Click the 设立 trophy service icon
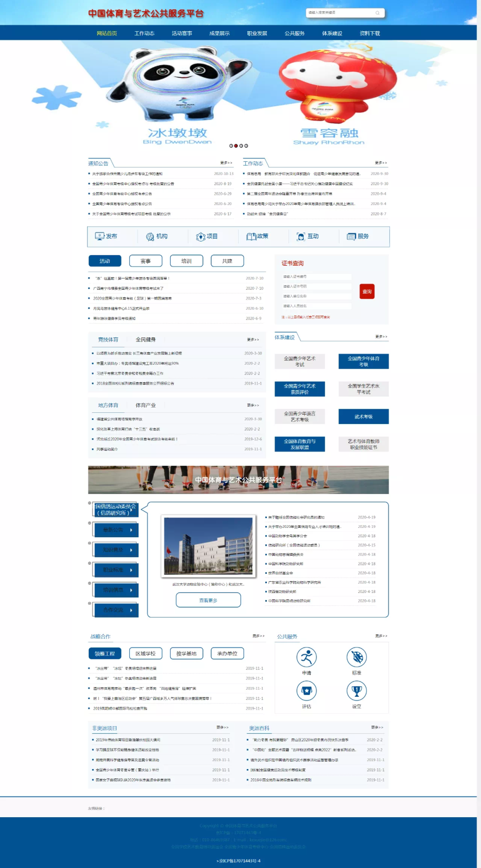This screenshot has height=868, width=481. coord(357,691)
